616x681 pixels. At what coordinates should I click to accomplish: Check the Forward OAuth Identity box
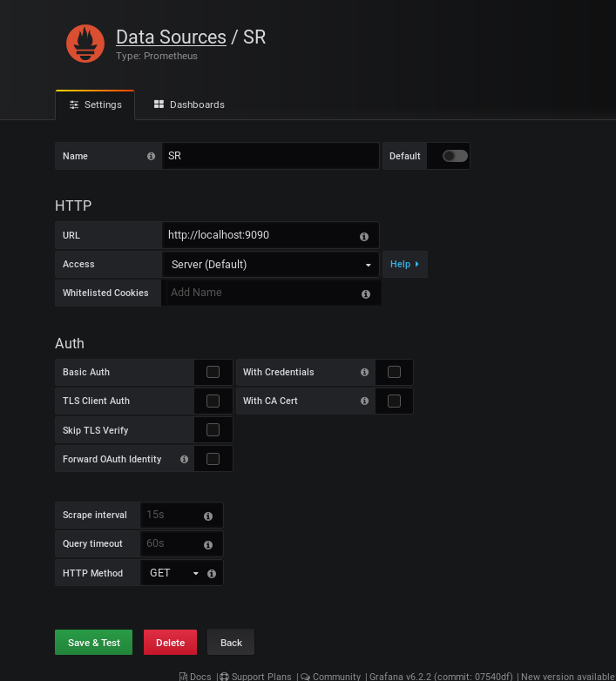coord(213,459)
